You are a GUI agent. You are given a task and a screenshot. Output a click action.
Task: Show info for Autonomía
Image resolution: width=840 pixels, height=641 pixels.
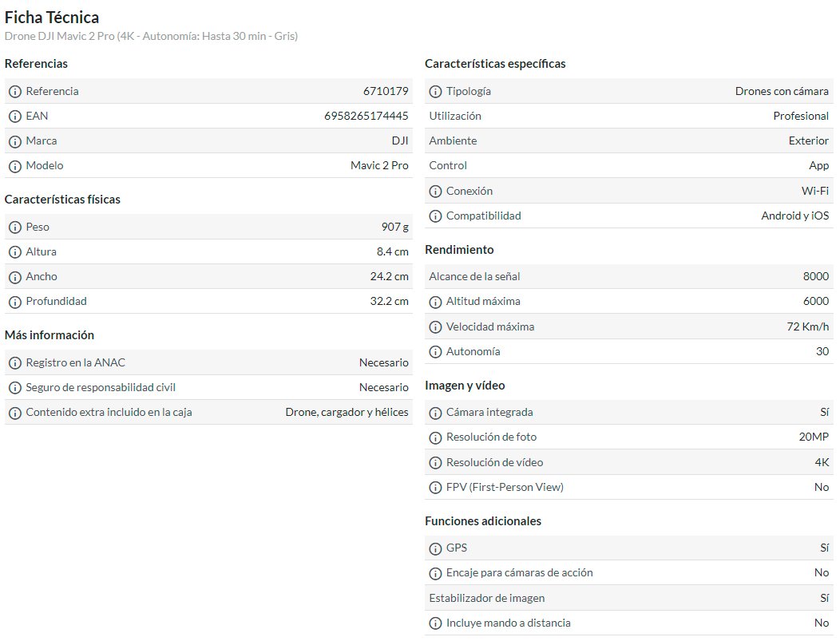tap(435, 352)
